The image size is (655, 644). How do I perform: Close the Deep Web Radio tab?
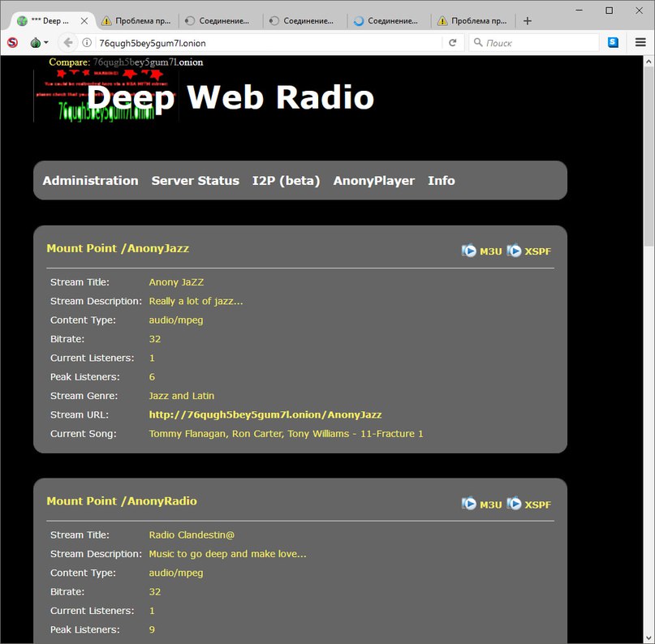pyautogui.click(x=84, y=21)
